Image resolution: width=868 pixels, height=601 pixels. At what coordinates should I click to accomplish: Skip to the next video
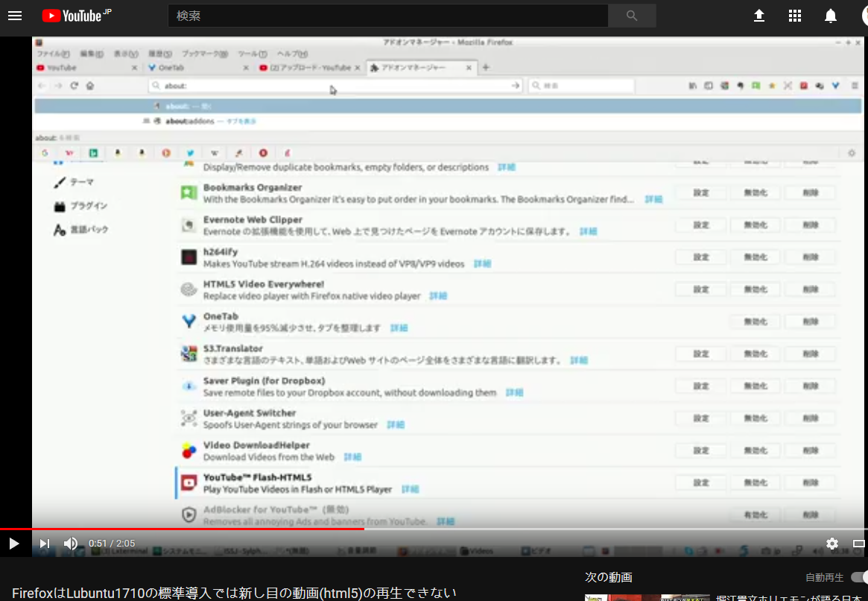(44, 544)
